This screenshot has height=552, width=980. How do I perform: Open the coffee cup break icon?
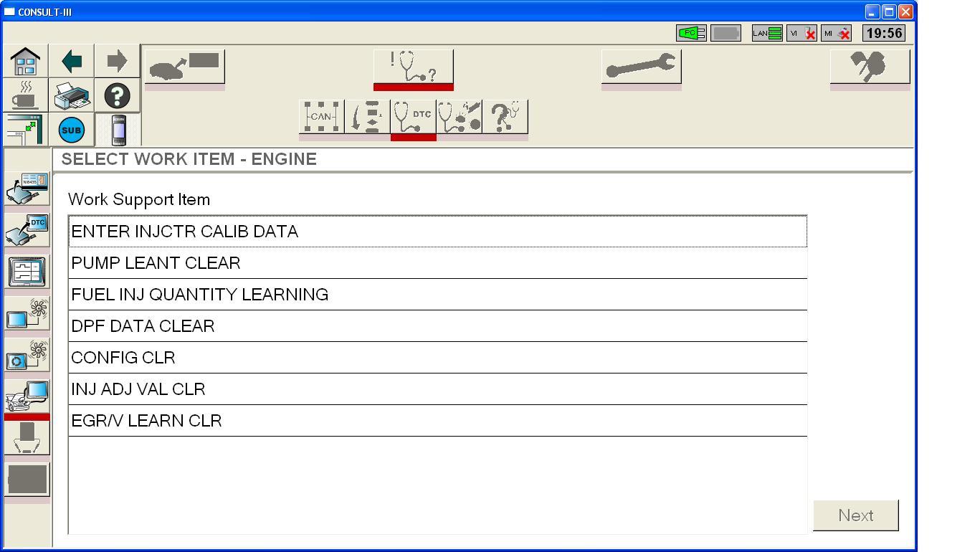click(25, 95)
